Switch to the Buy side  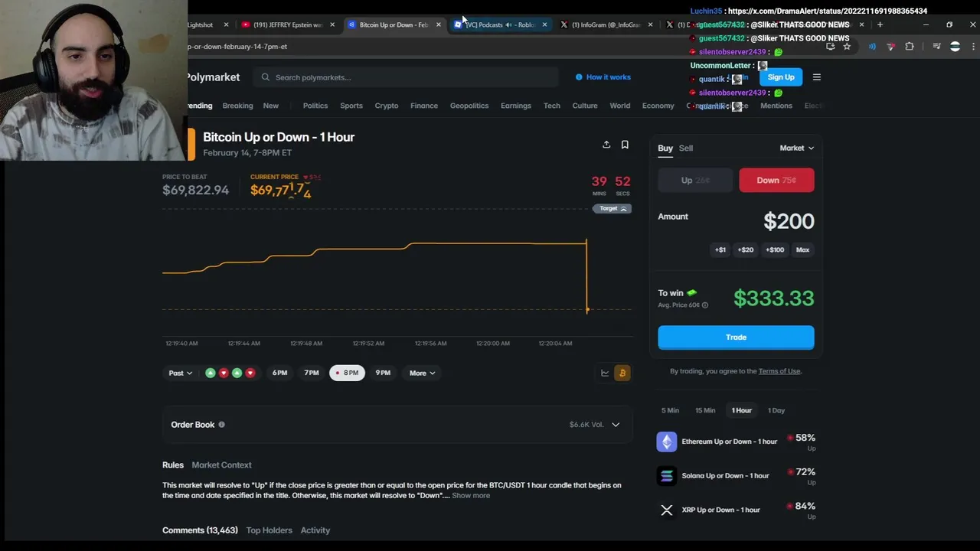[x=665, y=148]
